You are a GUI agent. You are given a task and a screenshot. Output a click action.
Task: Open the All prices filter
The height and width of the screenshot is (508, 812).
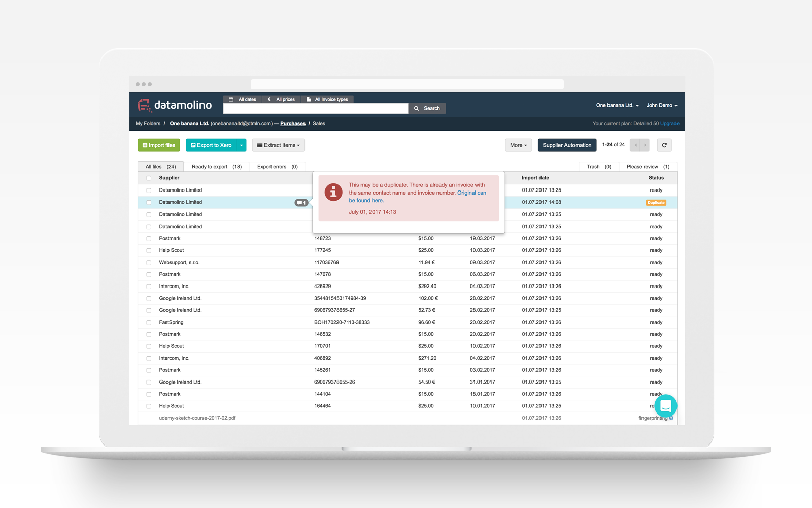(x=281, y=99)
